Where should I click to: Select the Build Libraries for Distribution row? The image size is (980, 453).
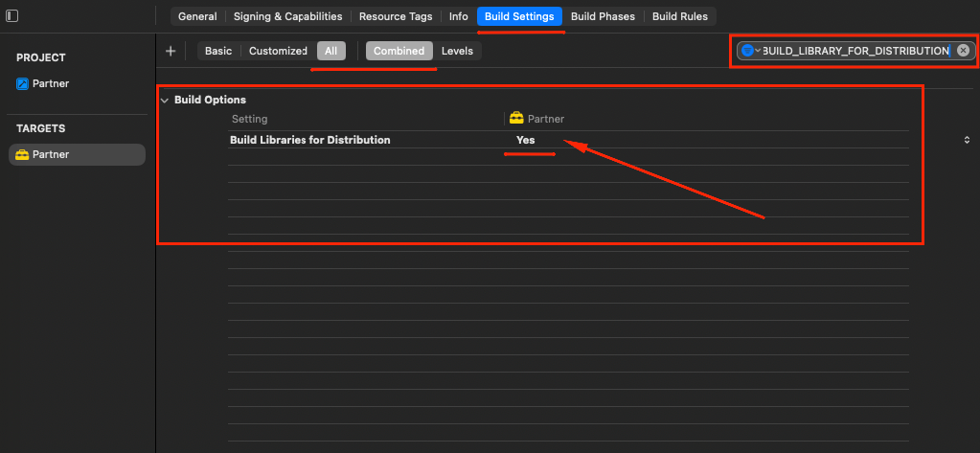tap(568, 140)
